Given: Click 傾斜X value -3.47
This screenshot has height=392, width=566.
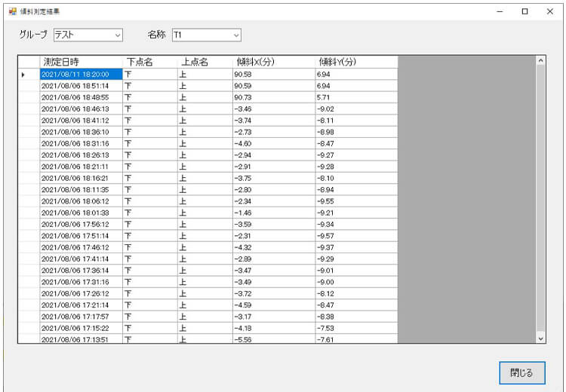Looking at the screenshot, I should click(x=274, y=271).
